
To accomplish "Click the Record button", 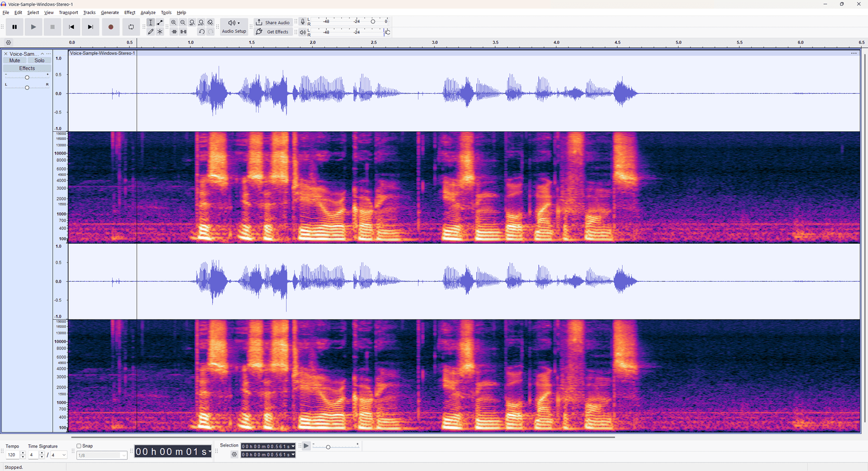I will [111, 27].
